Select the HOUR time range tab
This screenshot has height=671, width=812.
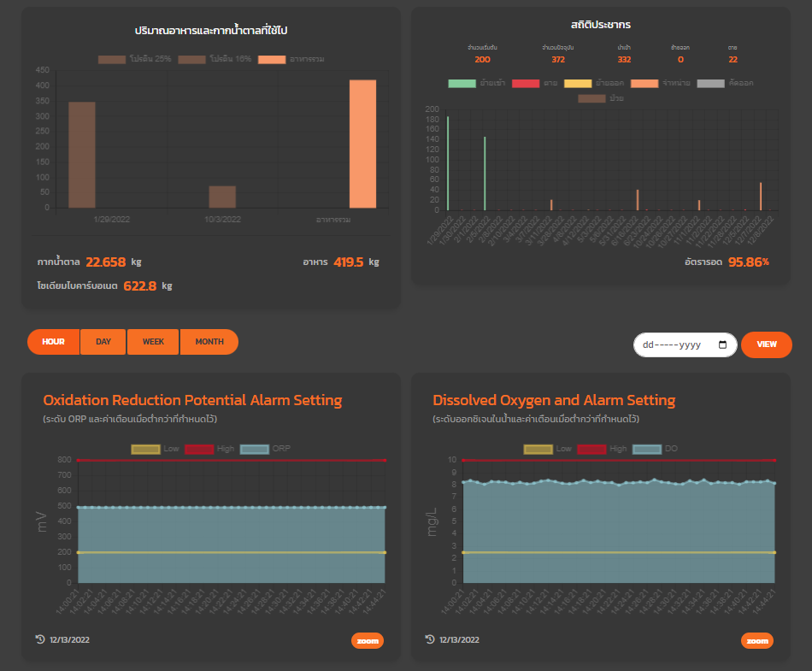click(53, 342)
